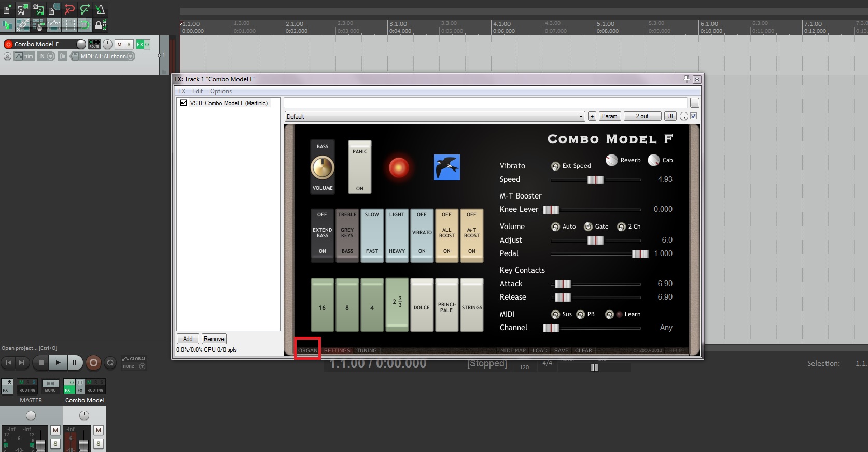
Task: Toggle the Auto volume switch
Action: 555,227
